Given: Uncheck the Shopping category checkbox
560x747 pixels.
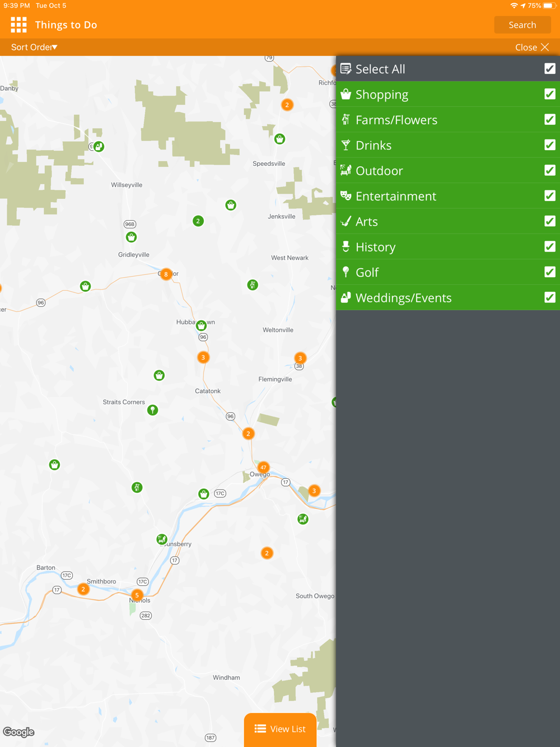Looking at the screenshot, I should [x=550, y=94].
